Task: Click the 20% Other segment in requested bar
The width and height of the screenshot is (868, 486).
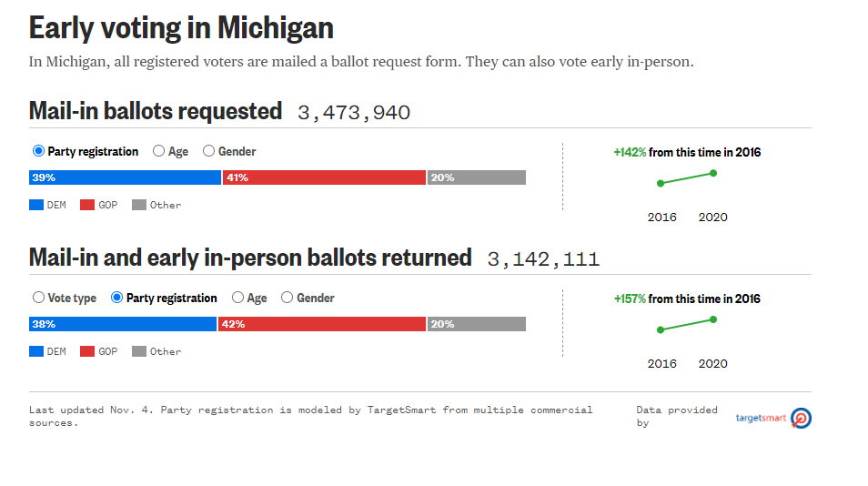Action: click(477, 177)
